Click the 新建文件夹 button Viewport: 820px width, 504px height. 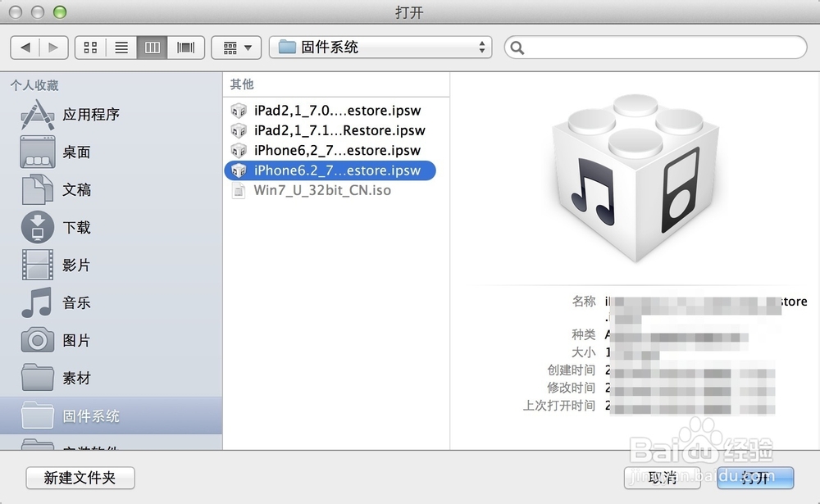(80, 478)
